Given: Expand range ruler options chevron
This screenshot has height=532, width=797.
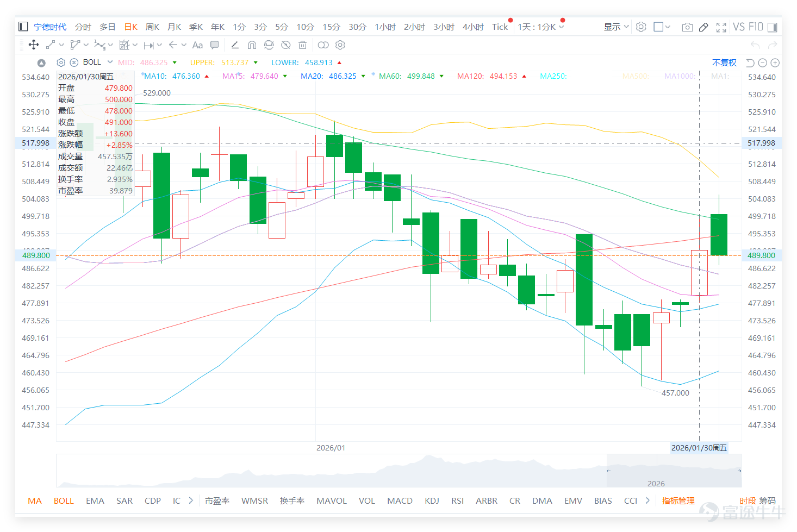Looking at the screenshot, I should click(x=159, y=45).
